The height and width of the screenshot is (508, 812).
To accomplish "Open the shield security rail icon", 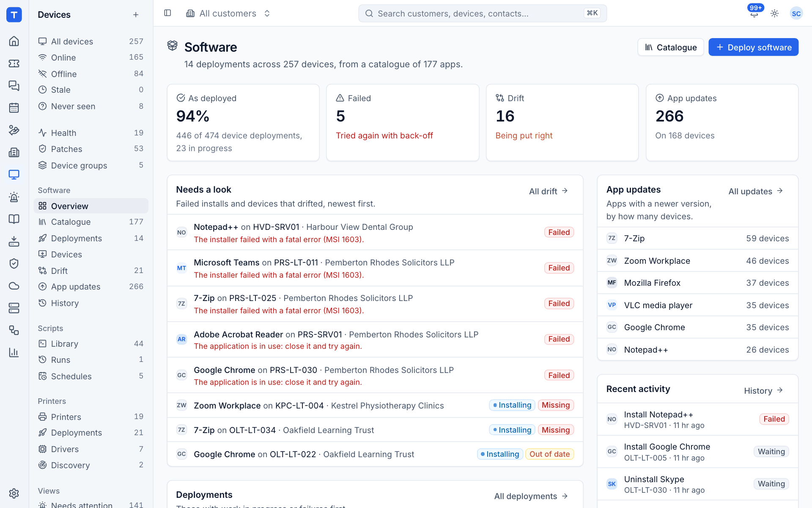I will pos(14,263).
